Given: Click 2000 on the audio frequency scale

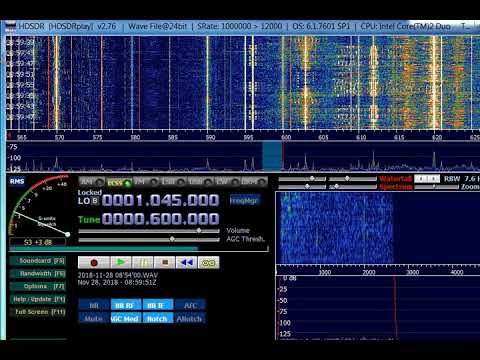Looking at the screenshot, I should [x=369, y=272].
